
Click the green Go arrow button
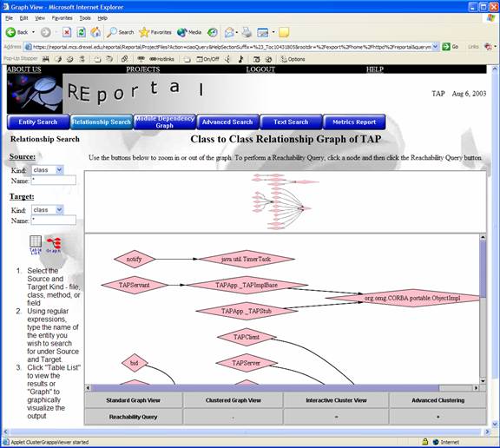coord(446,47)
